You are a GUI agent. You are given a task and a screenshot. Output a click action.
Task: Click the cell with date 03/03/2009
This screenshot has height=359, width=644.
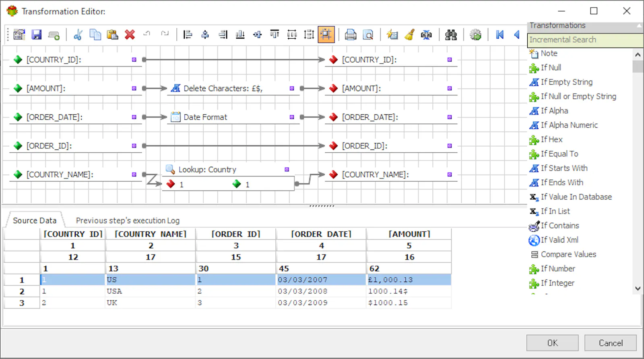pos(321,303)
